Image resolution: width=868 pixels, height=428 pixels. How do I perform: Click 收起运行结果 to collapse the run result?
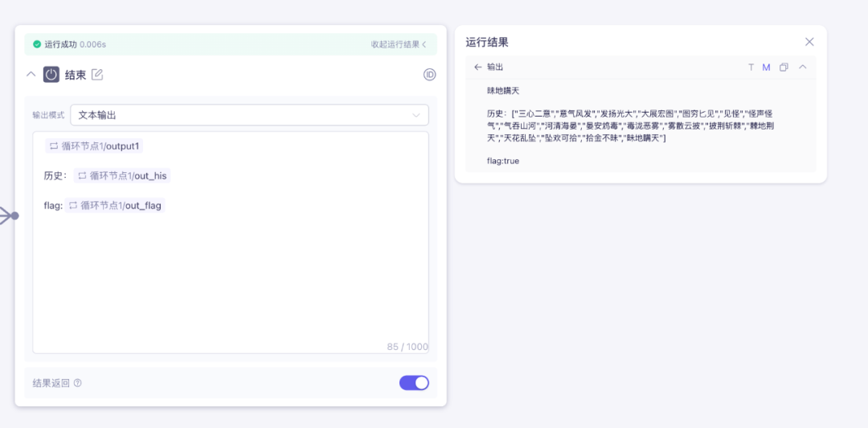pyautogui.click(x=399, y=44)
